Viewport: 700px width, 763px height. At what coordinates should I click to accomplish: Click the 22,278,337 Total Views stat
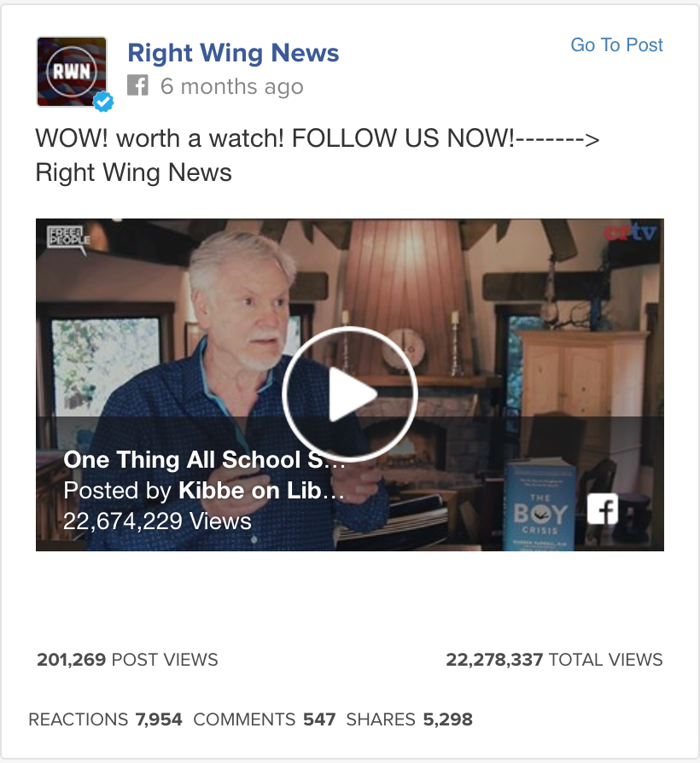554,660
